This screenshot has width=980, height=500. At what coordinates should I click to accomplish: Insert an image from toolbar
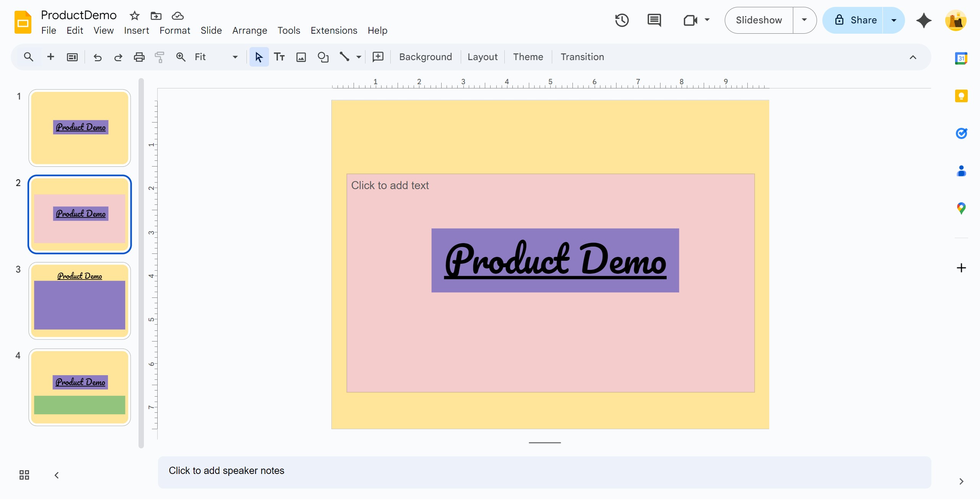click(301, 57)
